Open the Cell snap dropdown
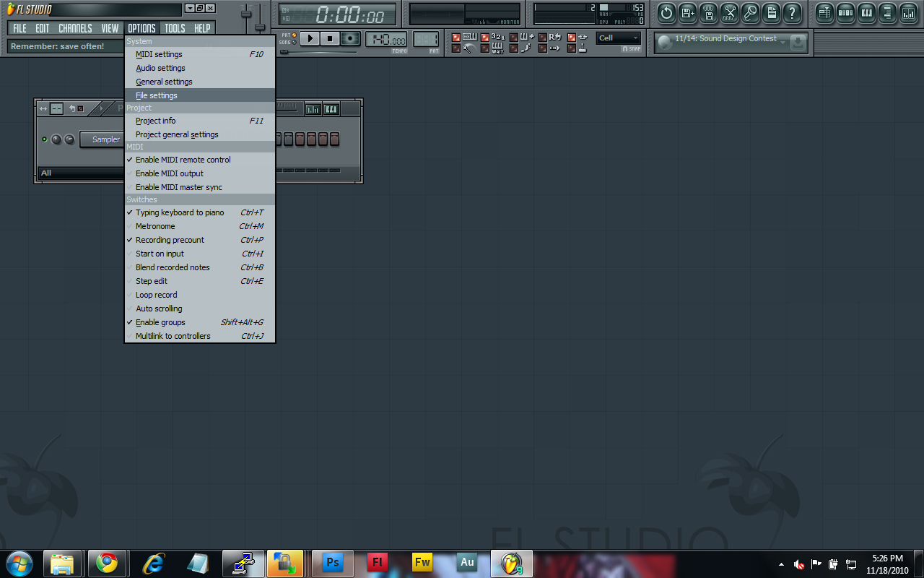This screenshot has width=924, height=578. pos(619,38)
